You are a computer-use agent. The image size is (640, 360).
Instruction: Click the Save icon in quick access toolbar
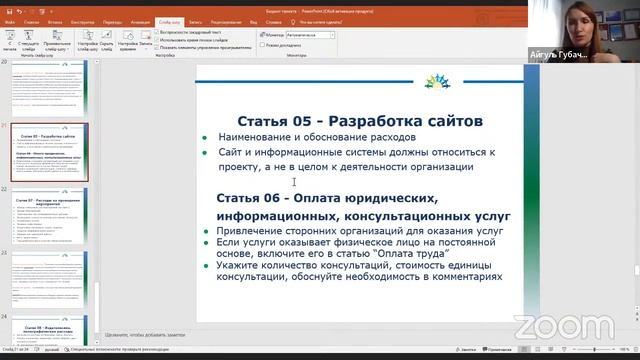tap(9, 12)
